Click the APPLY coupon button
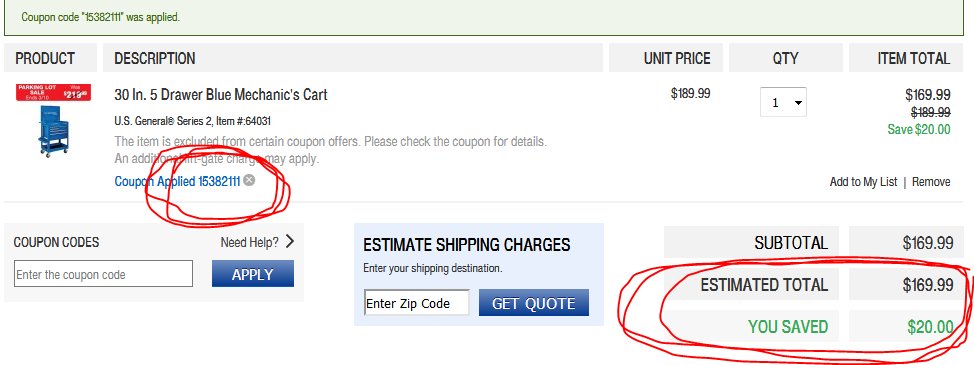The height and width of the screenshot is (365, 974). [x=253, y=274]
